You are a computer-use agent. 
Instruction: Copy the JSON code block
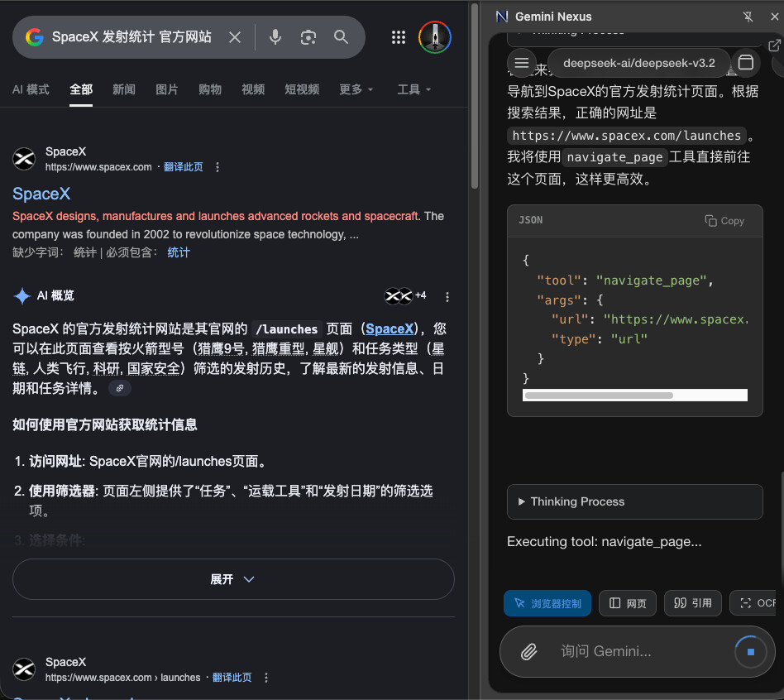pos(724,221)
